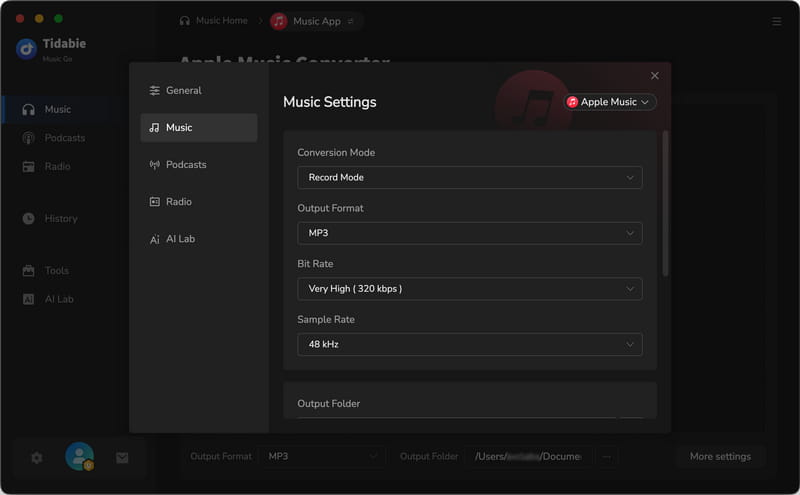Go to Music Home breadcrumb

[214, 20]
